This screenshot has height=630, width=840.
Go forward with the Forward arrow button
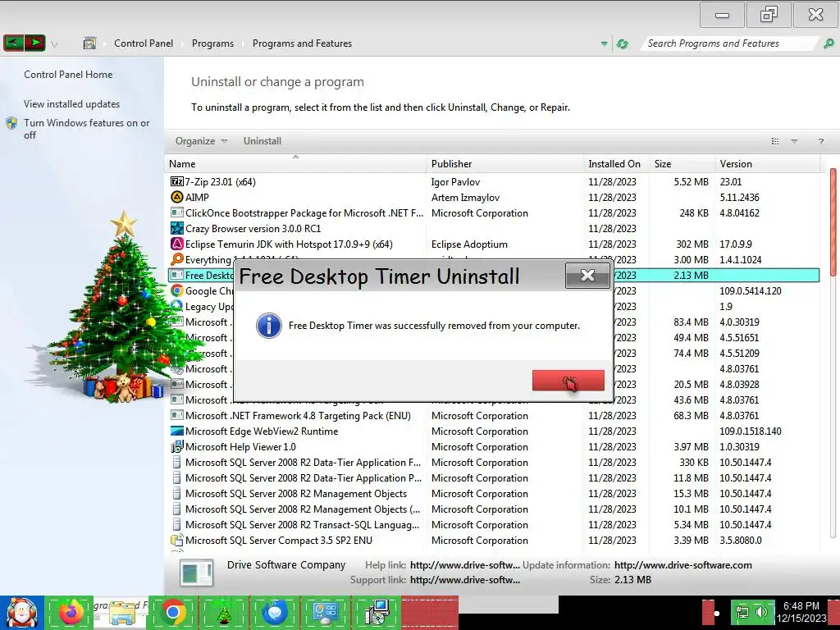click(x=34, y=43)
